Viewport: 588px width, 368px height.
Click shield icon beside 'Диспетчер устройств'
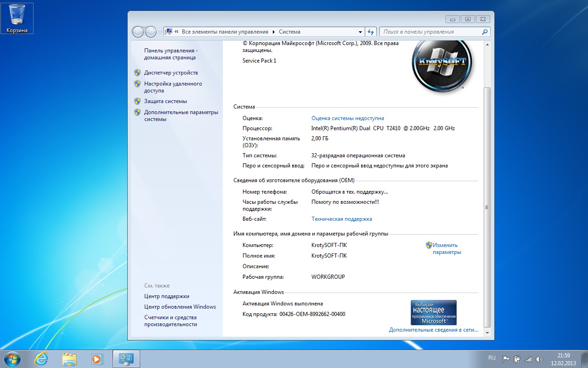click(137, 73)
